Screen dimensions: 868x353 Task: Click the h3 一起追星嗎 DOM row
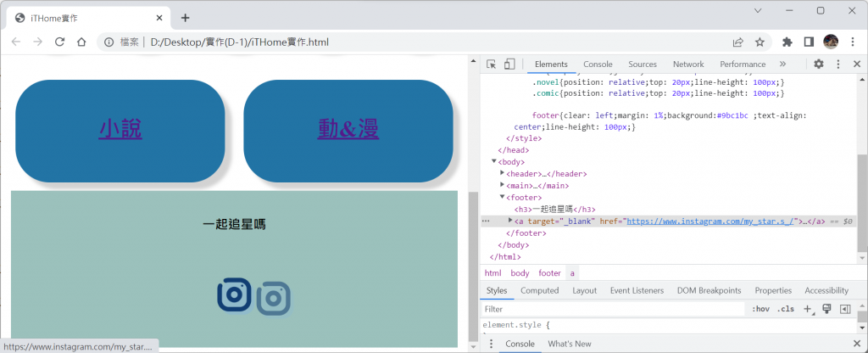tap(554, 209)
